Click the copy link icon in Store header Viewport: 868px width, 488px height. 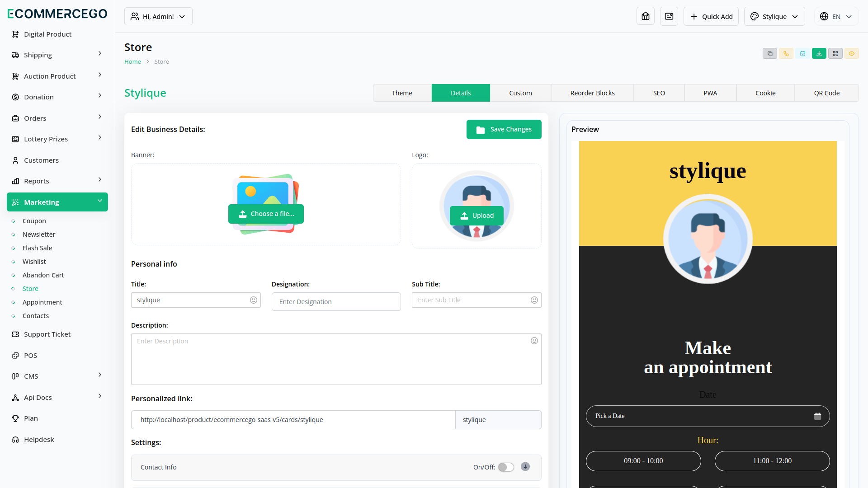(770, 54)
